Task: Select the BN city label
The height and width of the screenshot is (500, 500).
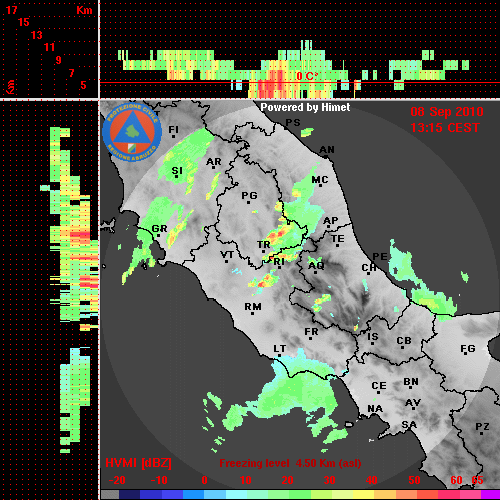Action: 411,382
